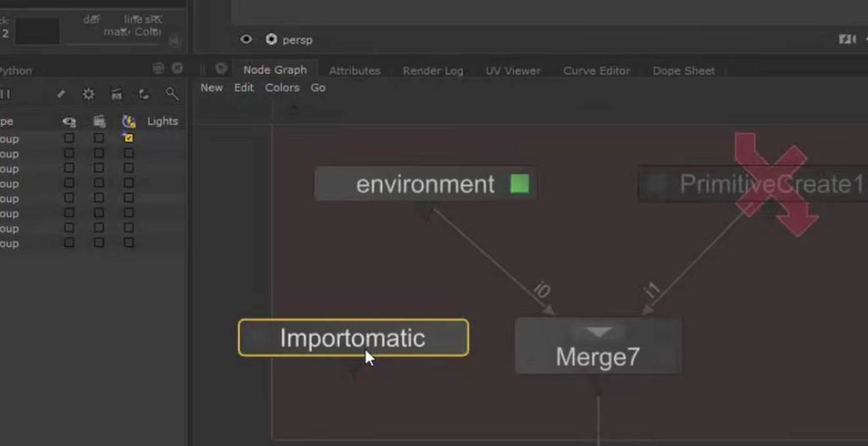Open the New menu in Node Graph
Image resolution: width=868 pixels, height=446 pixels.
(x=212, y=87)
